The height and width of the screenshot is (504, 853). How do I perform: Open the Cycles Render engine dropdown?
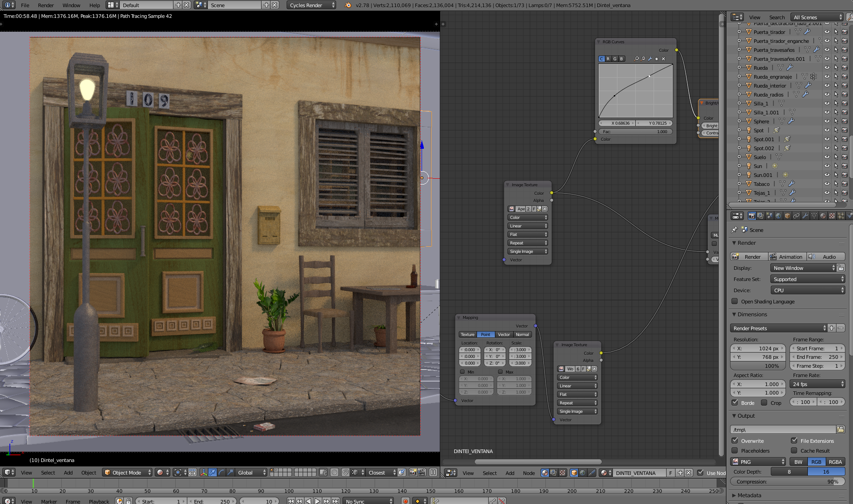[x=311, y=5]
